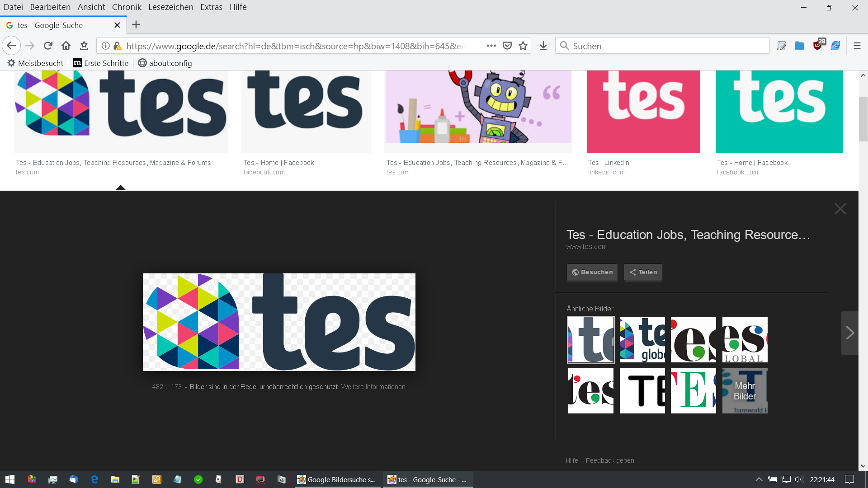Open the Lesezeichen menu
The width and height of the screenshot is (868, 488).
point(170,7)
